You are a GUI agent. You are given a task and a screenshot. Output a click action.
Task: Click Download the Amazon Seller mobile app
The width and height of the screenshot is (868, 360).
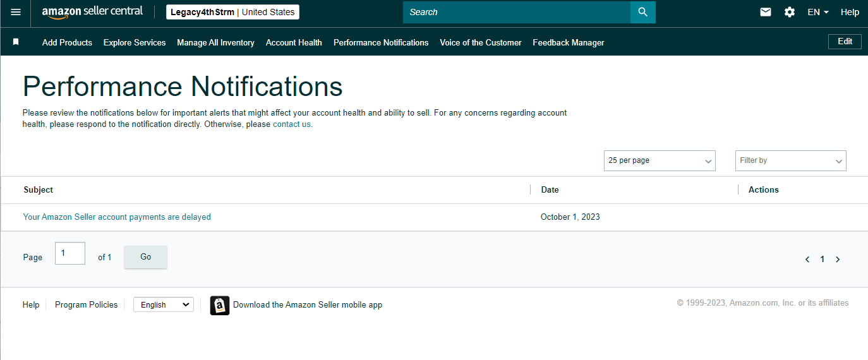click(308, 304)
